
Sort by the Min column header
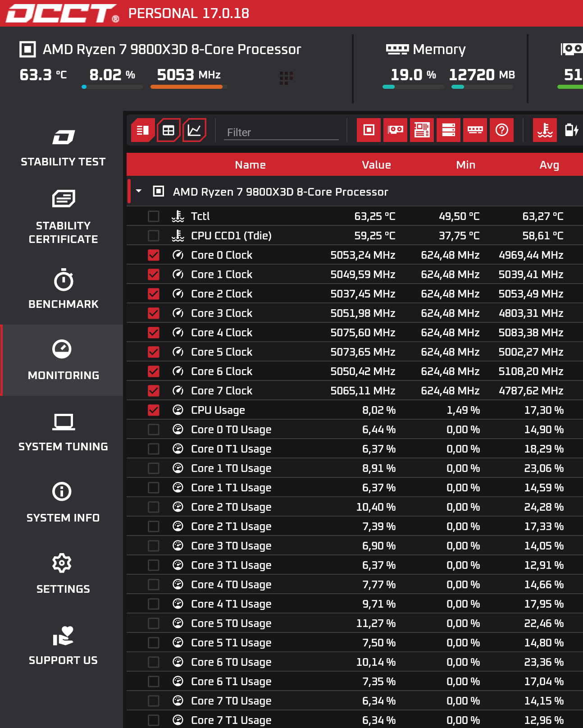pos(465,165)
